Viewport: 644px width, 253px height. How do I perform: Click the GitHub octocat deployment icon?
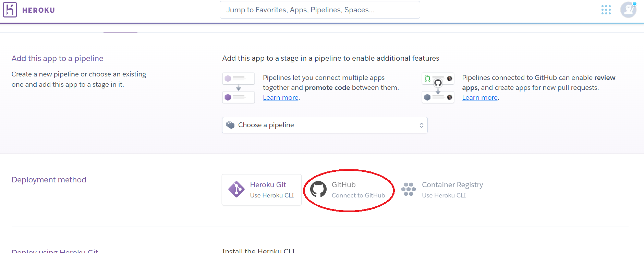[318, 189]
